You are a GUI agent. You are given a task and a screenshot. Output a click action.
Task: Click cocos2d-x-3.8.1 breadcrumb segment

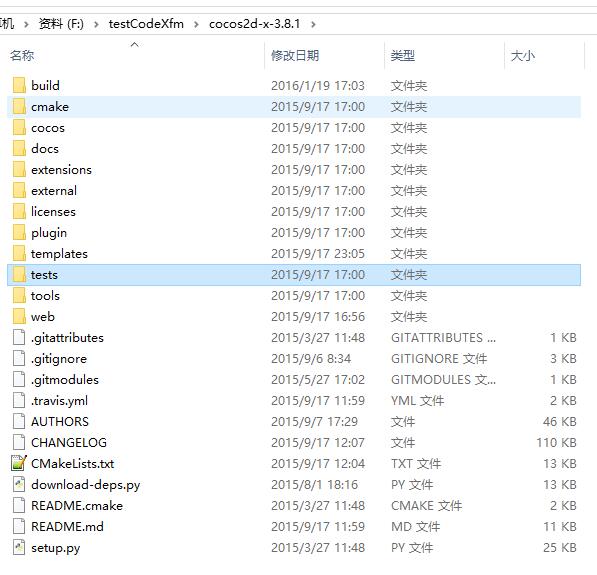pyautogui.click(x=254, y=24)
